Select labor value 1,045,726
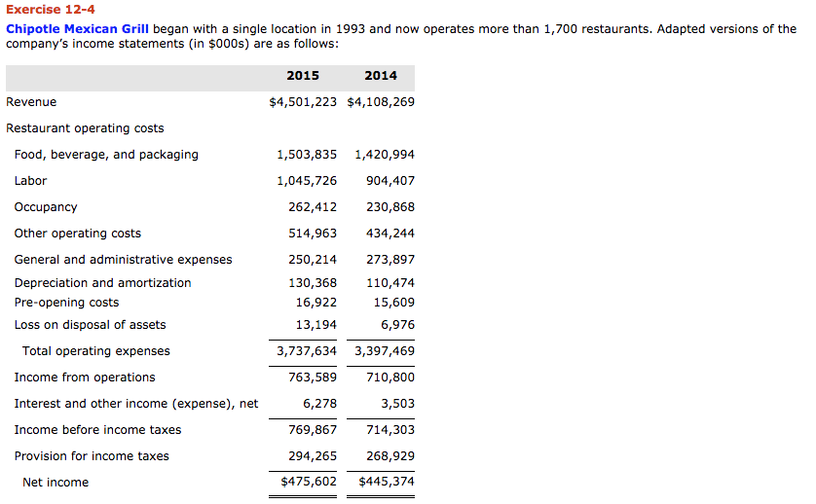This screenshot has height=504, width=816. [x=307, y=181]
